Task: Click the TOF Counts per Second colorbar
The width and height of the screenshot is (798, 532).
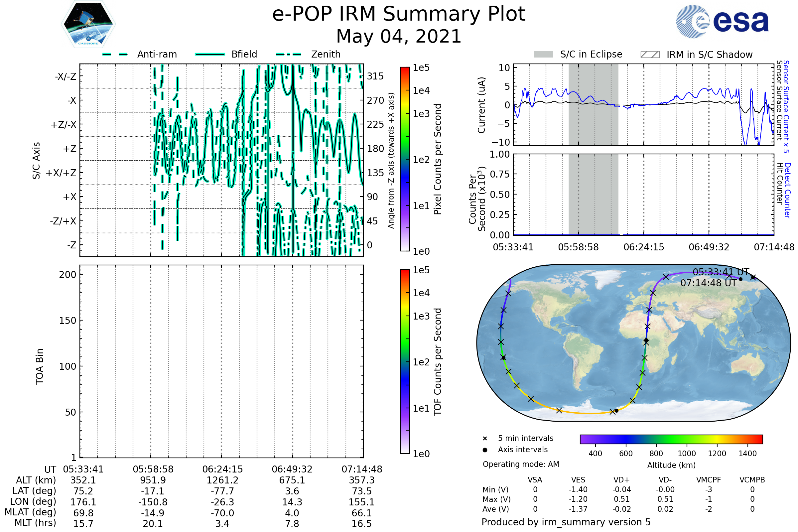Action: [405, 361]
